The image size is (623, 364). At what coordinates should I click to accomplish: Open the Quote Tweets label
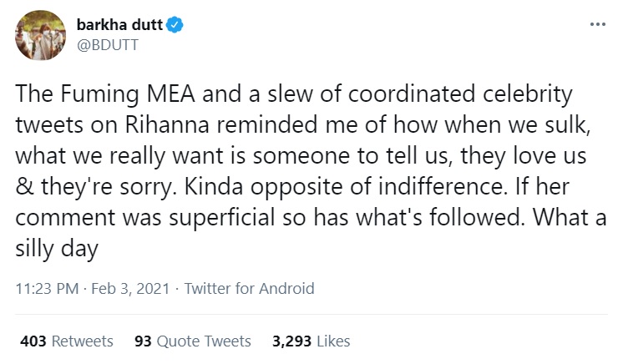[203, 341]
